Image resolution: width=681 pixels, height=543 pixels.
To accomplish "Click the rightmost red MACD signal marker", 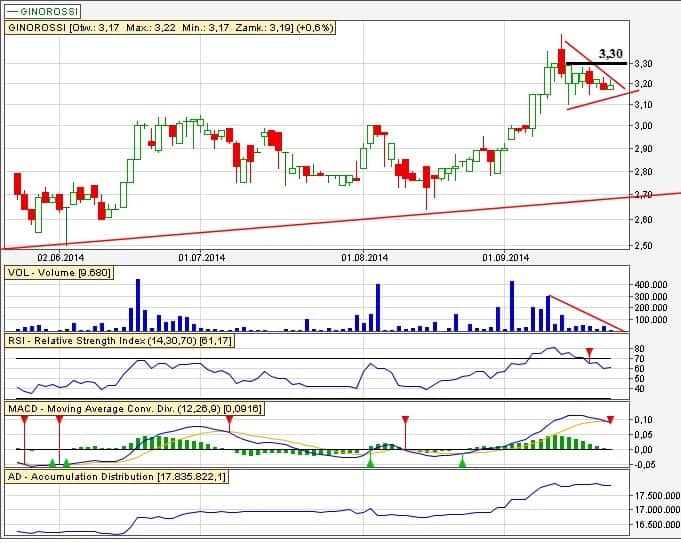I will (x=610, y=418).
